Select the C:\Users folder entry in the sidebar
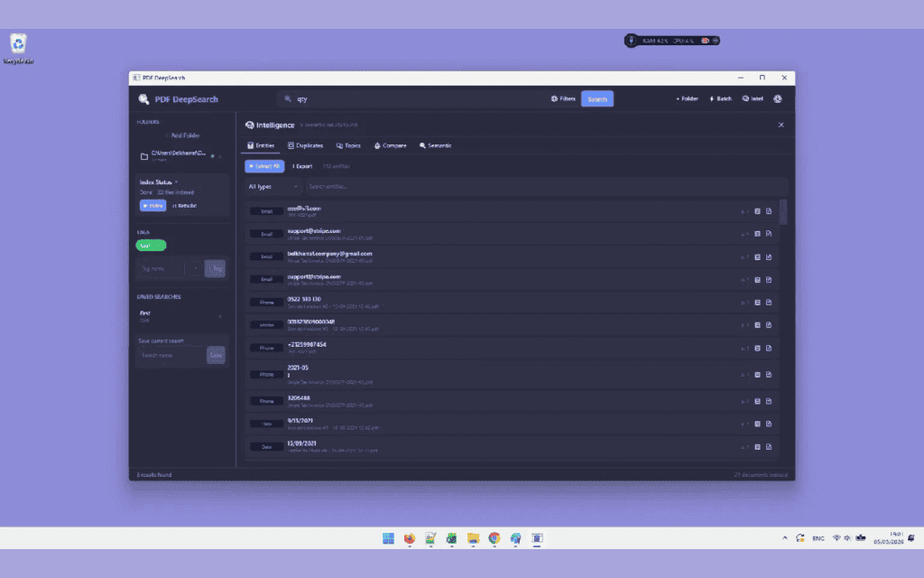 tap(177, 155)
